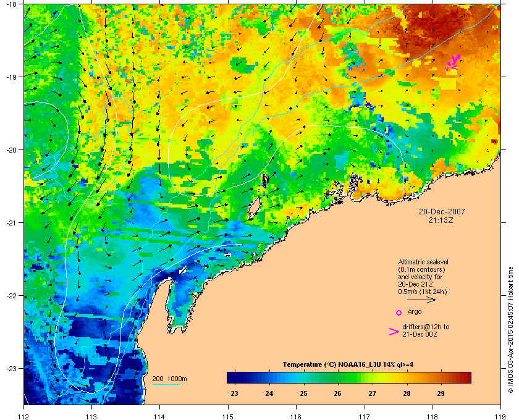Click the 'Altimetric sealevel' legend text
The width and height of the screenshot is (519, 420).
coord(423,262)
